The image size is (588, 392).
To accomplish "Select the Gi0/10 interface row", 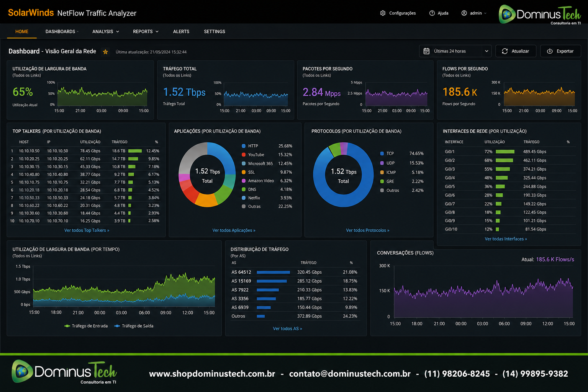I will [509, 229].
